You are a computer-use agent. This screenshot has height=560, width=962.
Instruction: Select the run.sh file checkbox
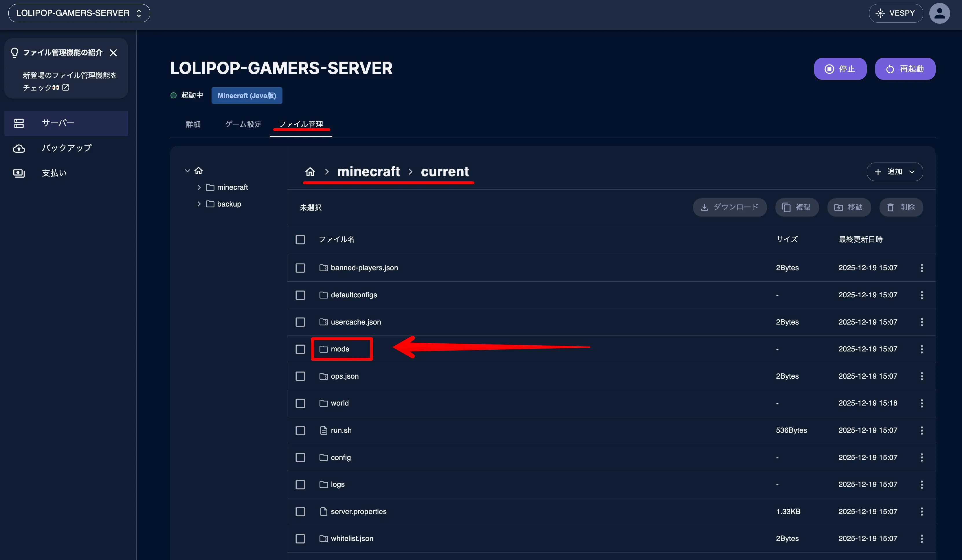click(300, 430)
